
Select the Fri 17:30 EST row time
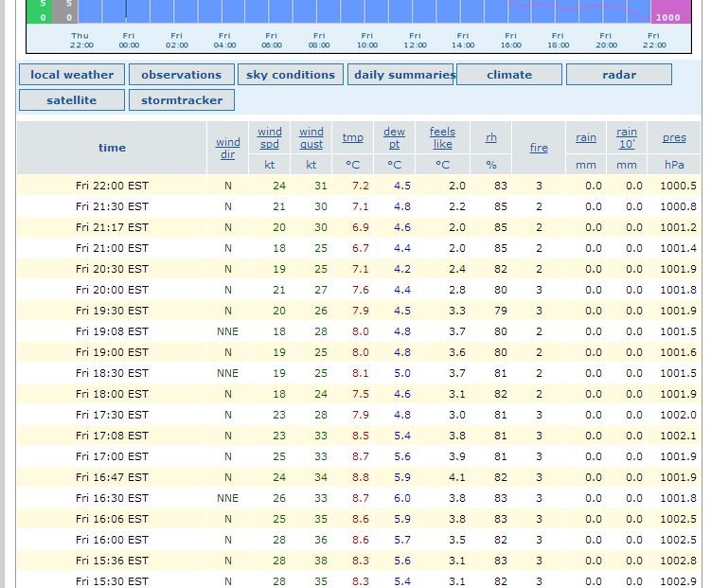click(112, 415)
